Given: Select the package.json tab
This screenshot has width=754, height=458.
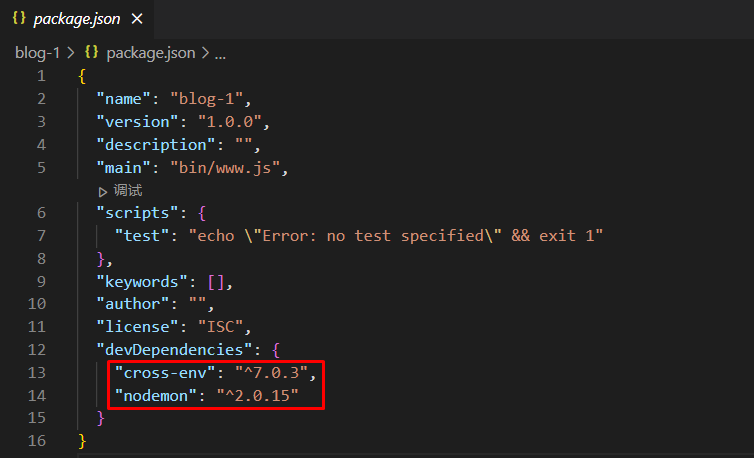Looking at the screenshot, I should [x=77, y=19].
